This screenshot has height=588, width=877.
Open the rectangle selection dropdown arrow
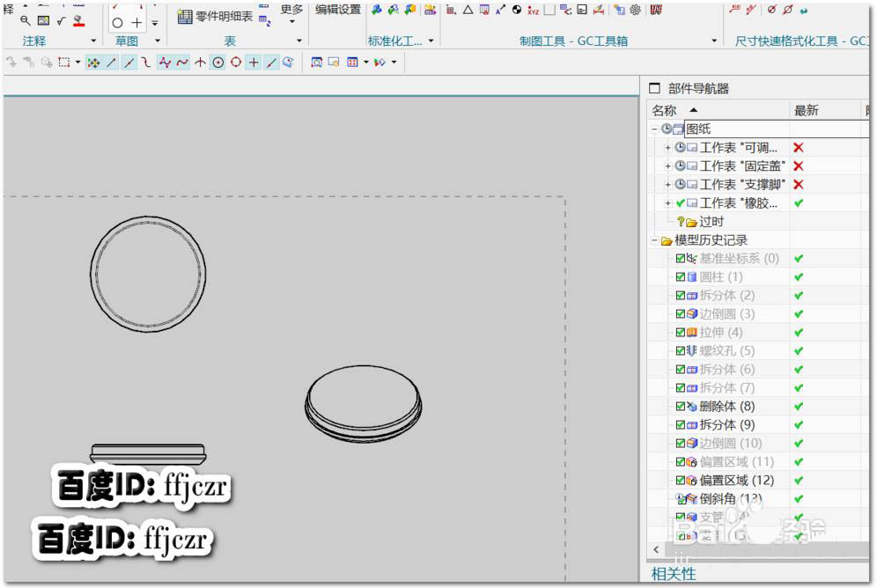tap(77, 62)
